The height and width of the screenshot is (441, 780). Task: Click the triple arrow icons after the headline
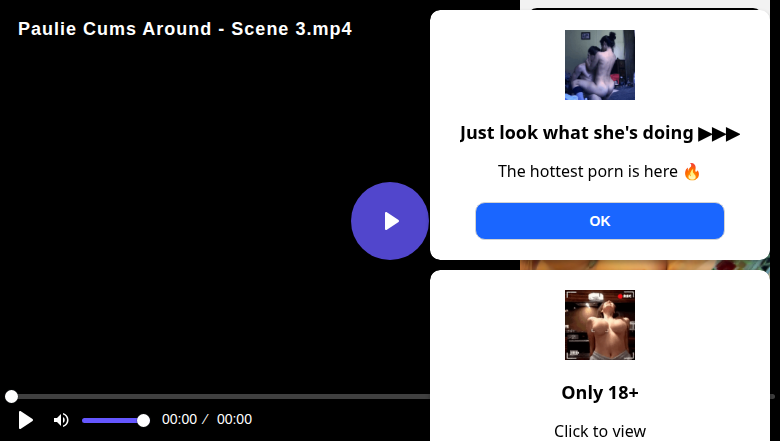[719, 133]
